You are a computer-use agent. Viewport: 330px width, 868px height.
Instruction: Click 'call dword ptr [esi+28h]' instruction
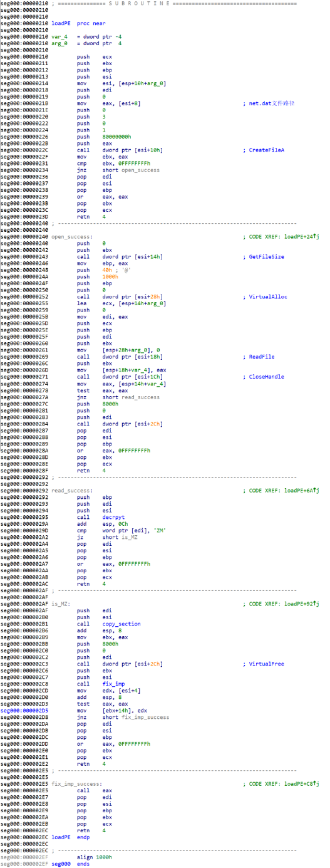point(120,297)
